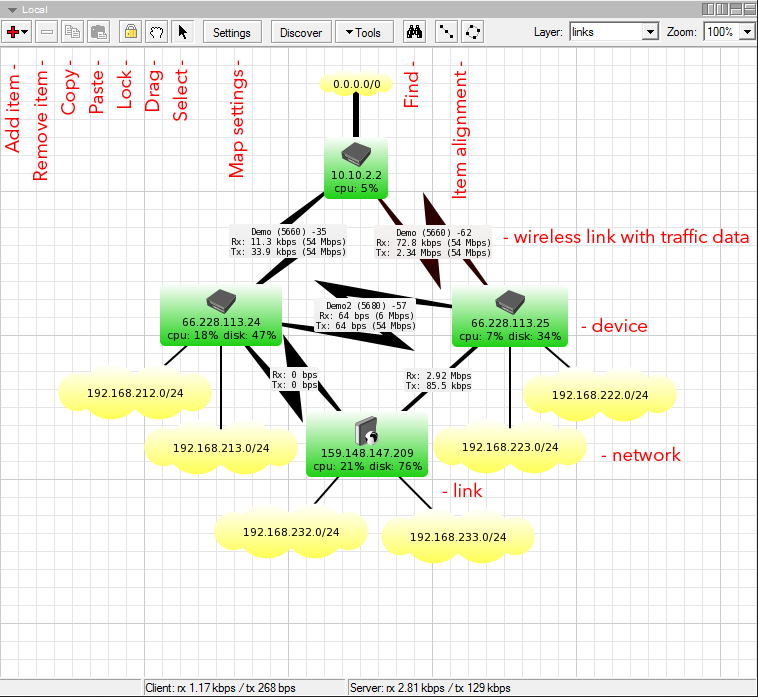Select the 159.148.147.209 device
Viewport: 758px width, 697px height.
367,445
